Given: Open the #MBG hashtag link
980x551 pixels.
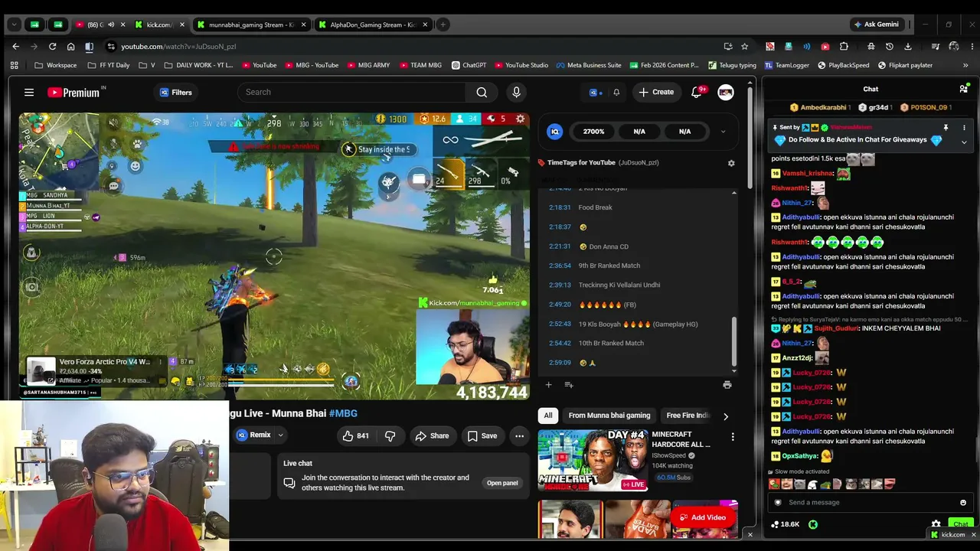Looking at the screenshot, I should pyautogui.click(x=343, y=414).
